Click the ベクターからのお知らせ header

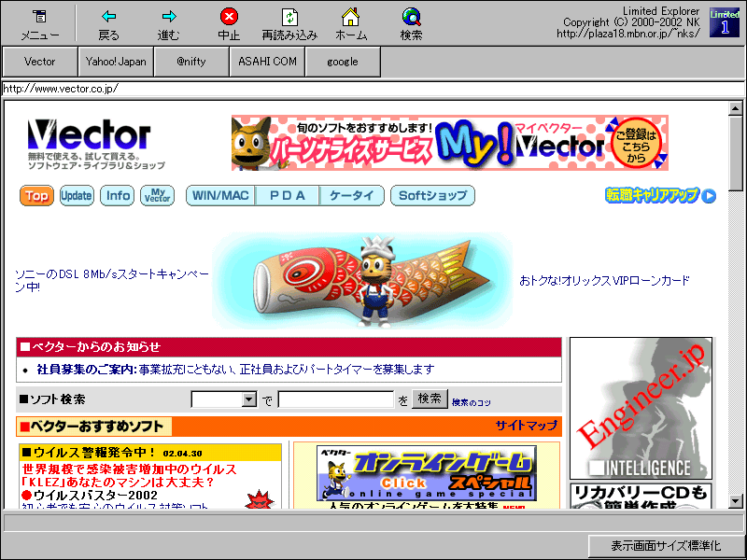coord(289,347)
